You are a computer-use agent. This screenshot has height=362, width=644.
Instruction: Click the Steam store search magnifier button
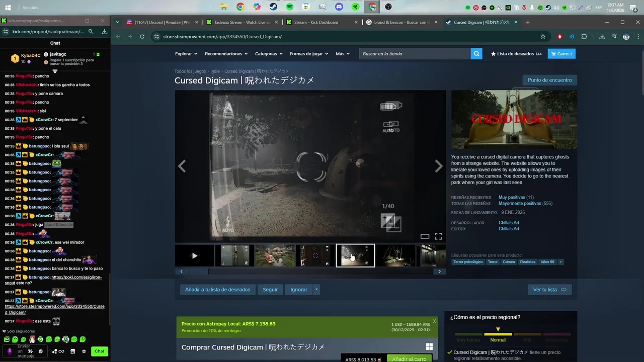(x=476, y=54)
